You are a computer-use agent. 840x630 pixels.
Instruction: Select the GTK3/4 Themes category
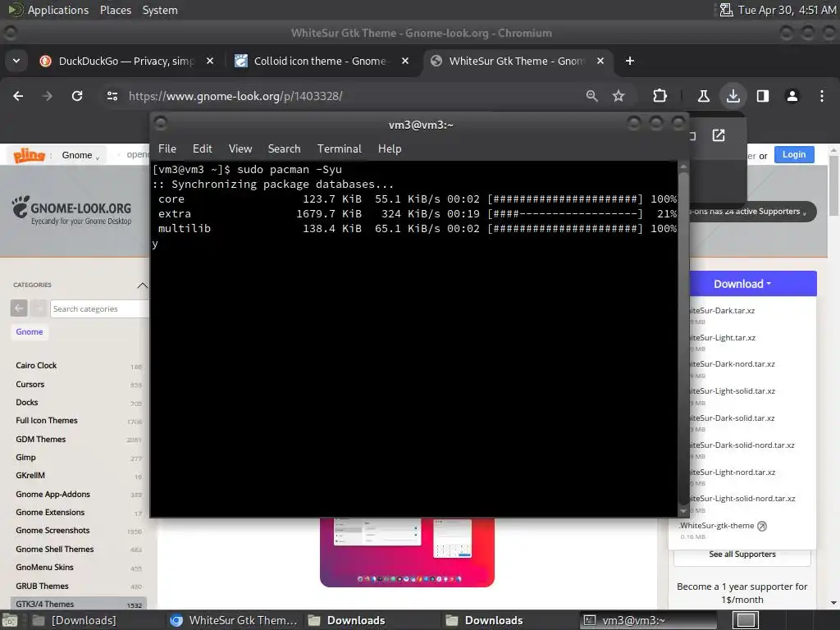78,604
